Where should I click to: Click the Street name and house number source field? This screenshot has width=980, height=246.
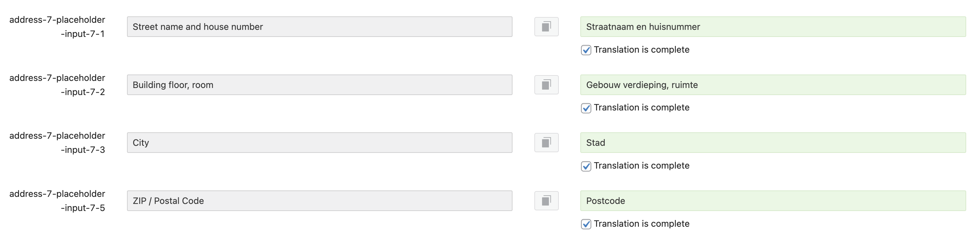coord(320,27)
